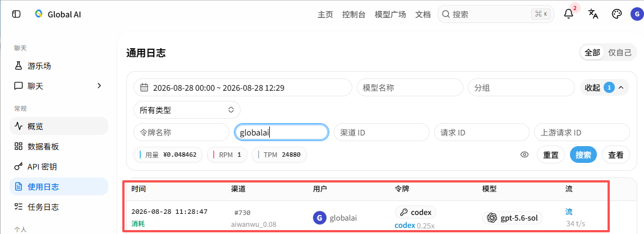The height and width of the screenshot is (234, 644).
Task: Open the theme palette icon
Action: [x=617, y=13]
